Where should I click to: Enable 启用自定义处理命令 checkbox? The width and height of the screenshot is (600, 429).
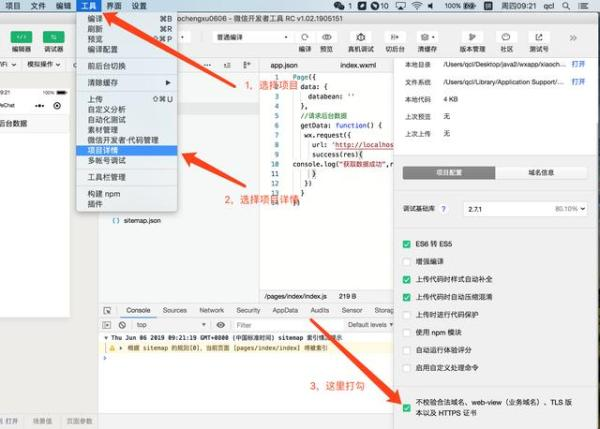[x=406, y=368]
